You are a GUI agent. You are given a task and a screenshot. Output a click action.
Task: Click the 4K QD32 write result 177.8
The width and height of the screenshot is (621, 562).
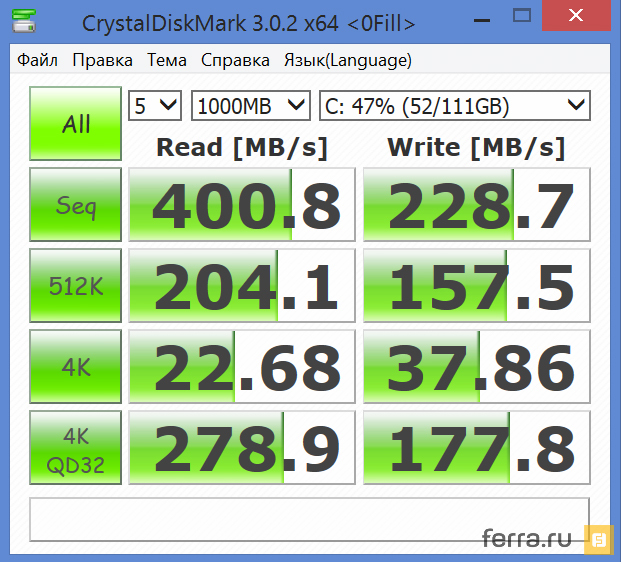coord(477,448)
